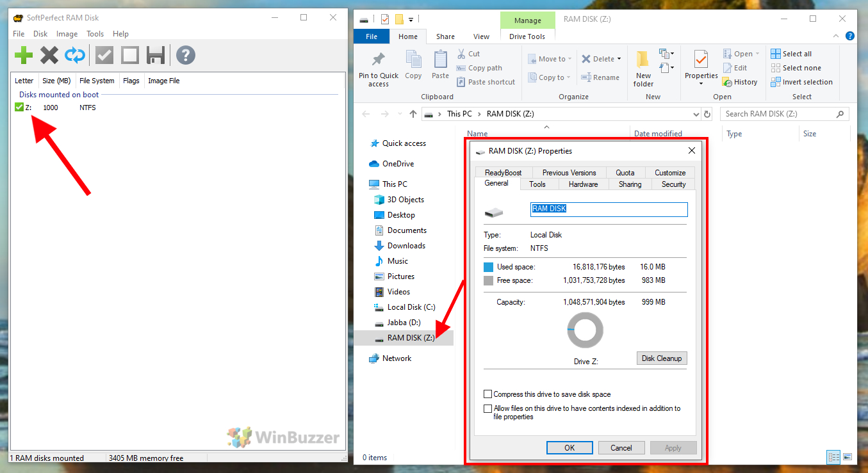
Task: Click Edit in the Open group
Action: tap(735, 68)
